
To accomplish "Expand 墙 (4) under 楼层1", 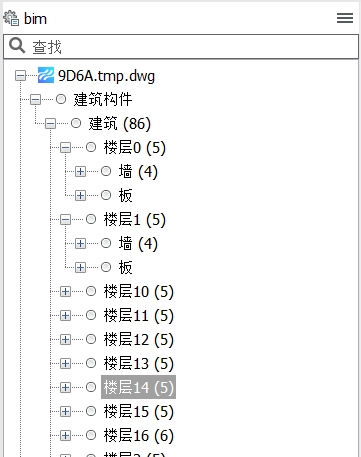I will [x=80, y=243].
